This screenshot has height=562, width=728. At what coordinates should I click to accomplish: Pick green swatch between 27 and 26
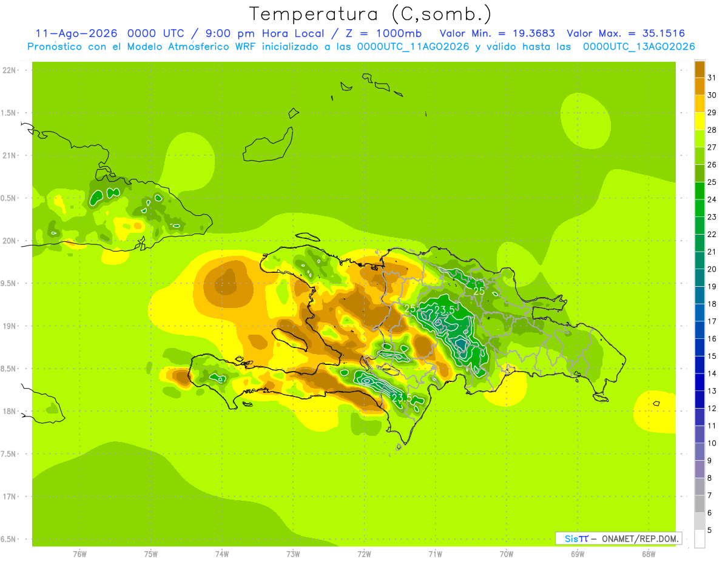point(699,156)
